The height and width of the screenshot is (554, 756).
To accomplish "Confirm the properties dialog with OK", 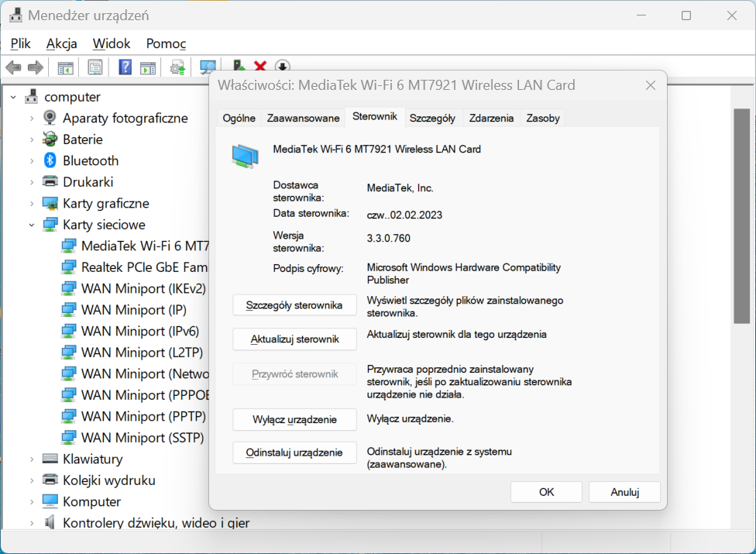I will pyautogui.click(x=546, y=492).
